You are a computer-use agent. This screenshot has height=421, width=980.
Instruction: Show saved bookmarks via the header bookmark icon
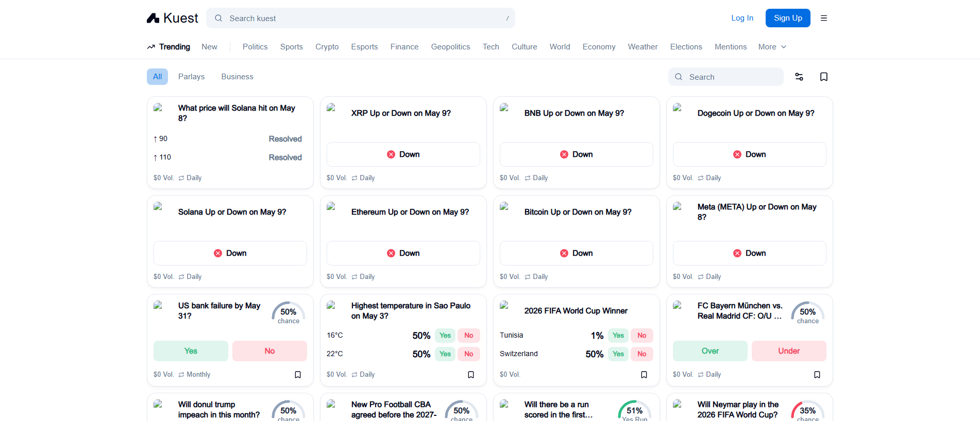pos(824,77)
